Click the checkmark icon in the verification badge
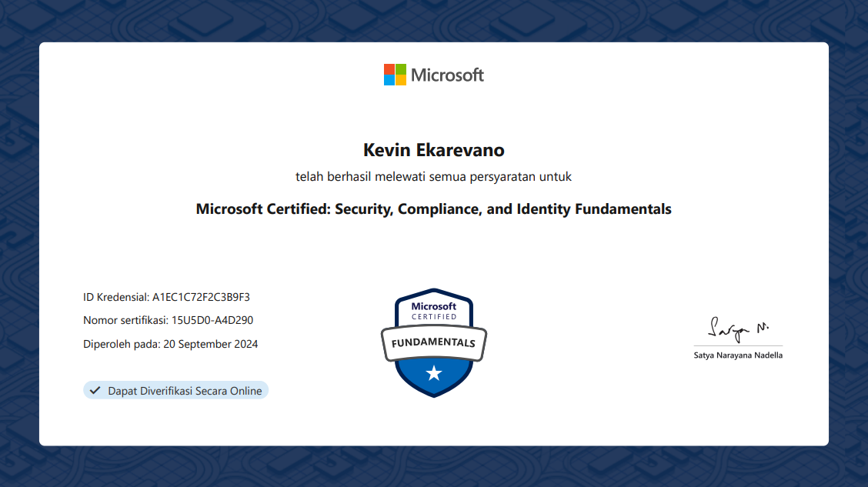This screenshot has height=487, width=868. pyautogui.click(x=95, y=391)
